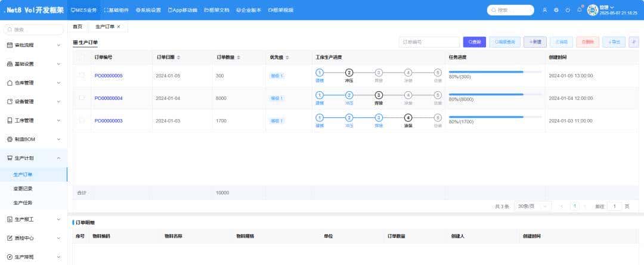Check the row checkbox for PO00000004
This screenshot has height=265, width=644.
pos(82,98)
